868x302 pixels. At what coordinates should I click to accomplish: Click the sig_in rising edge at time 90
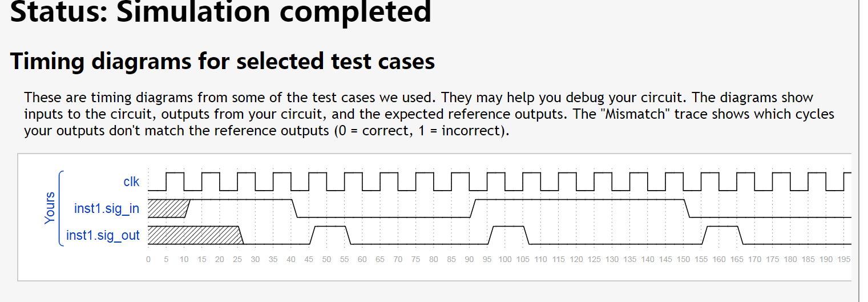click(x=473, y=209)
